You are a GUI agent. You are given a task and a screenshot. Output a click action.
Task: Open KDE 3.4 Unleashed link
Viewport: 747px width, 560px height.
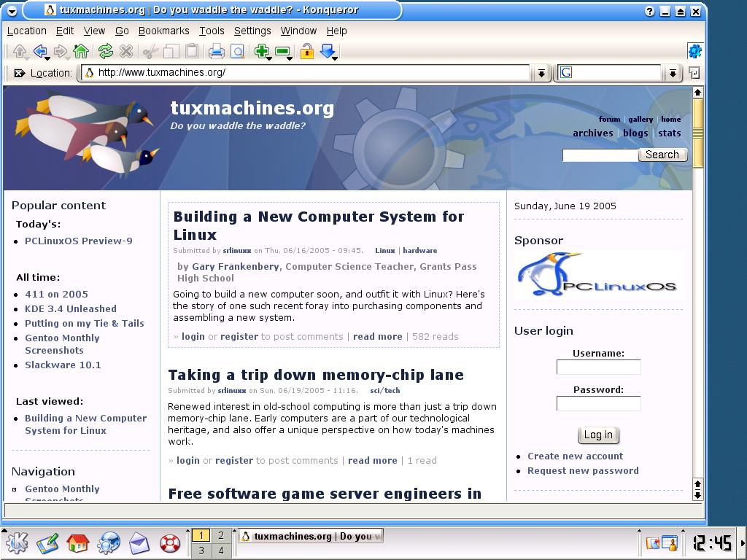pyautogui.click(x=71, y=309)
